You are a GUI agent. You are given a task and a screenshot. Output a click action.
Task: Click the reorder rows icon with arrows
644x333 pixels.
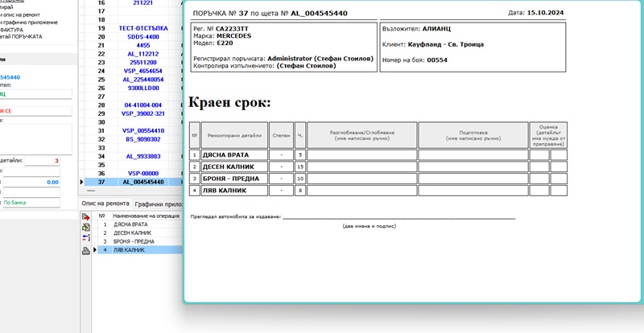pos(86,237)
